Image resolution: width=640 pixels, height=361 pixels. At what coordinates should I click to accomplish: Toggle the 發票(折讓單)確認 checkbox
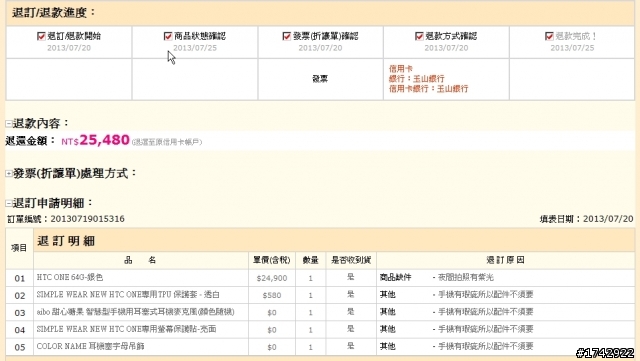287,36
